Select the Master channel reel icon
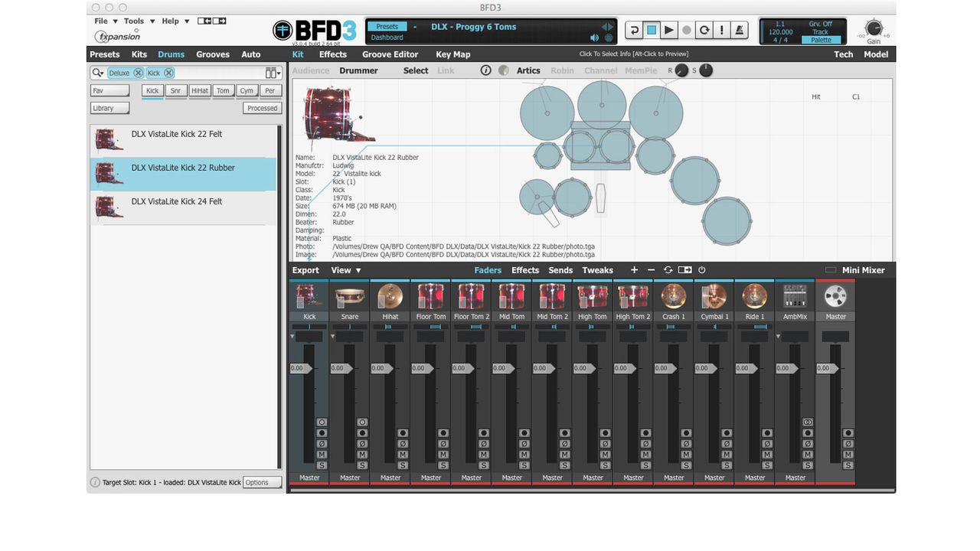Viewport: 980px width, 551px height. click(x=836, y=296)
